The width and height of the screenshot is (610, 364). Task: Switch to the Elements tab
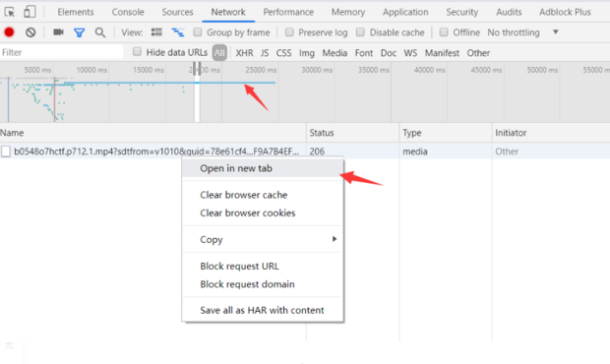(76, 12)
